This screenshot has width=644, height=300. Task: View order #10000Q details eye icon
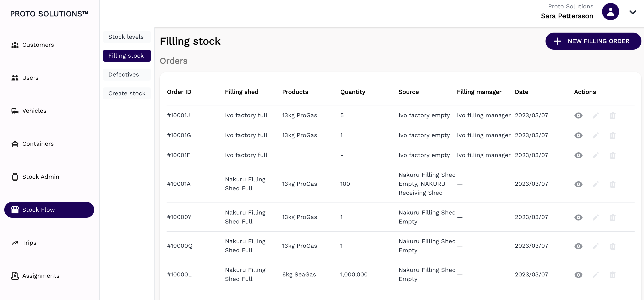(x=578, y=246)
